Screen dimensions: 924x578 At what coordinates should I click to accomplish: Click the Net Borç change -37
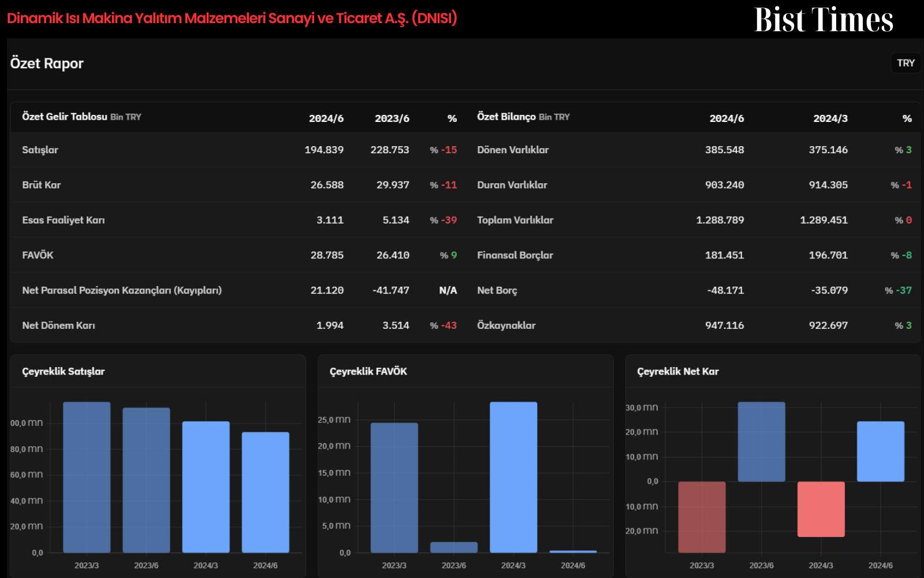899,290
